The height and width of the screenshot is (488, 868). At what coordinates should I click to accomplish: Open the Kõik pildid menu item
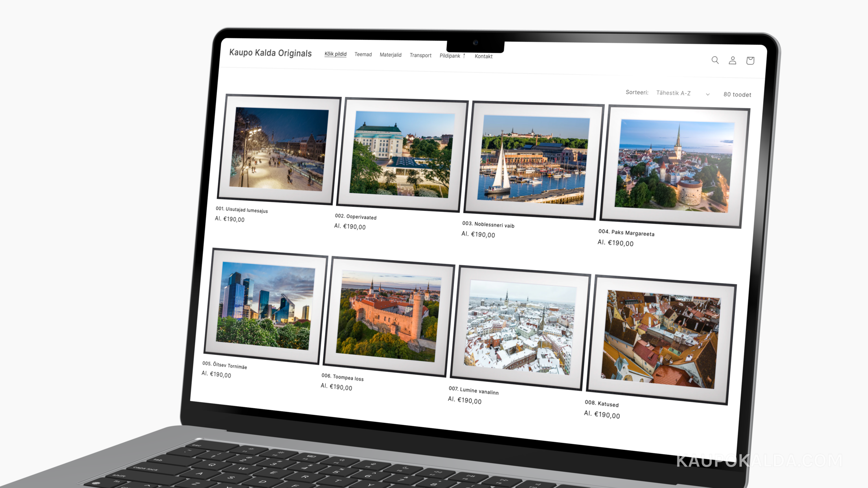(x=335, y=54)
